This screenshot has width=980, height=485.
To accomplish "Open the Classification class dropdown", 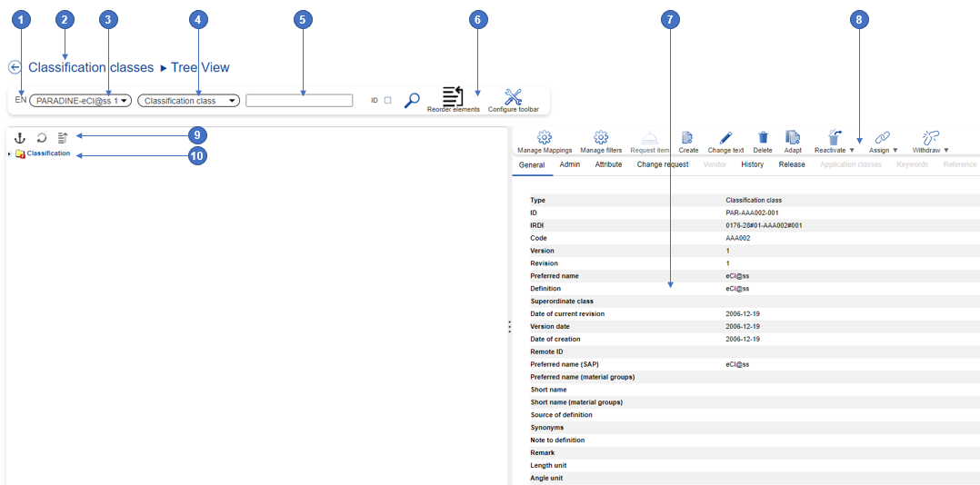I will tap(188, 101).
